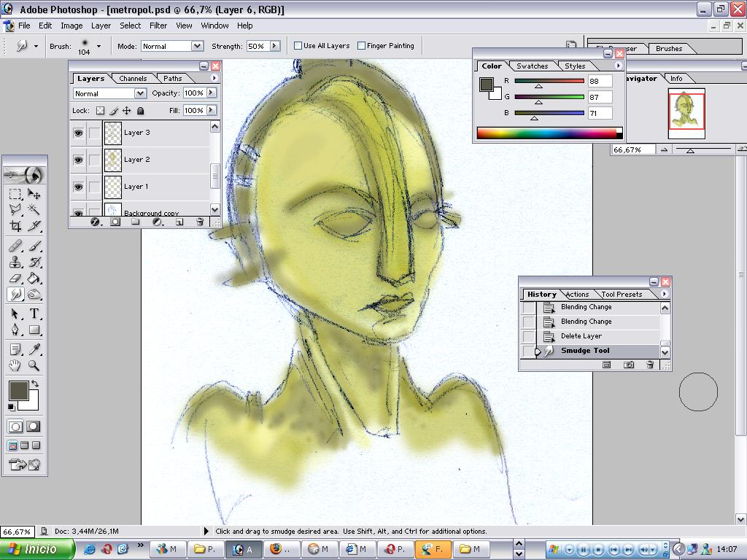Open the layer Opacity slider arrow
Viewport: 747px width, 560px height.
click(x=212, y=93)
